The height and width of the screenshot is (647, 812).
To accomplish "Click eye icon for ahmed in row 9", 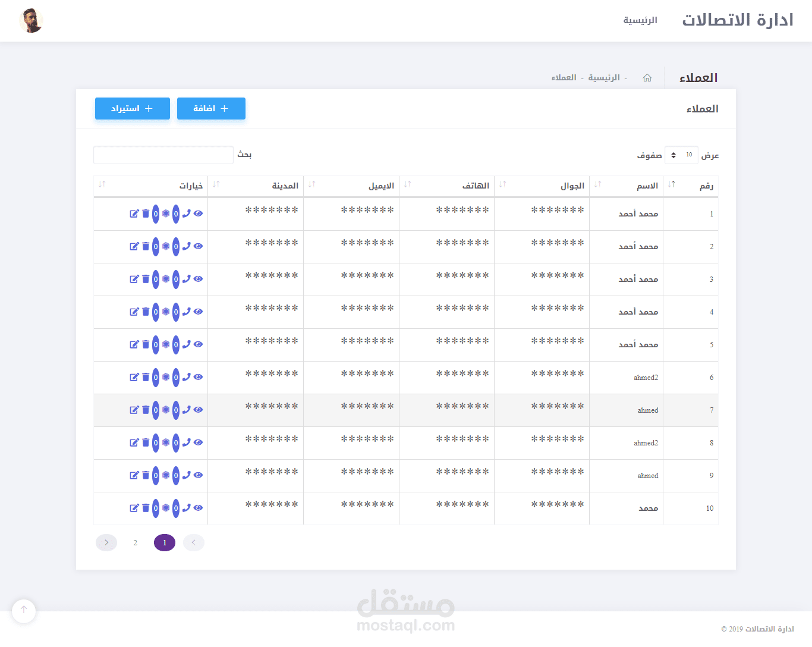I will (x=198, y=475).
